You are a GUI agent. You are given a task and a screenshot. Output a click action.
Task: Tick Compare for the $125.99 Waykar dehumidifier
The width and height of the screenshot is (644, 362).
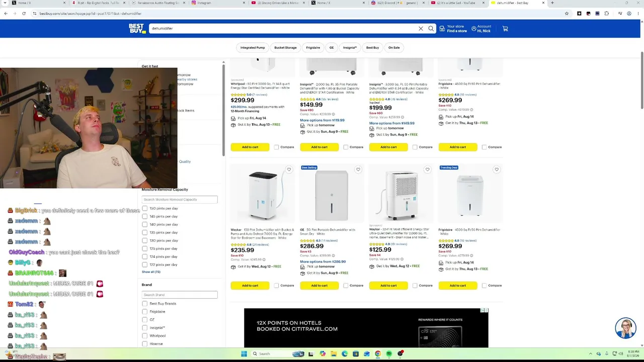click(415, 286)
